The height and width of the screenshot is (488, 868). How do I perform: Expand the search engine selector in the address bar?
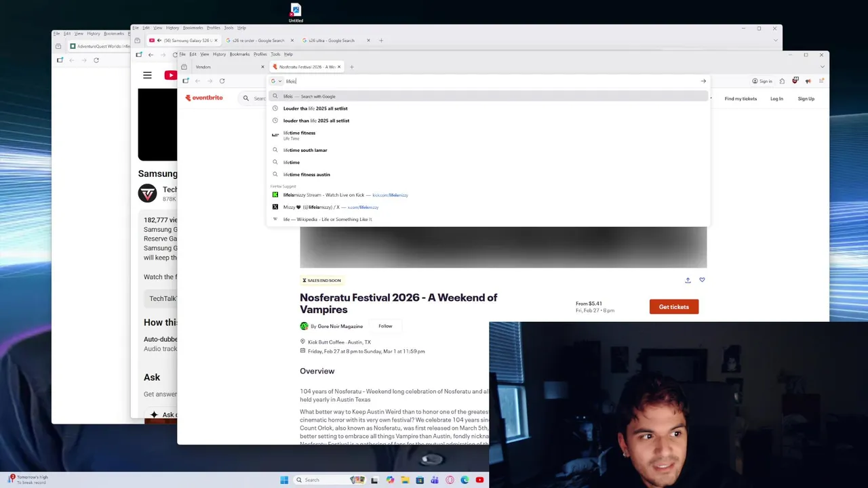tap(276, 81)
